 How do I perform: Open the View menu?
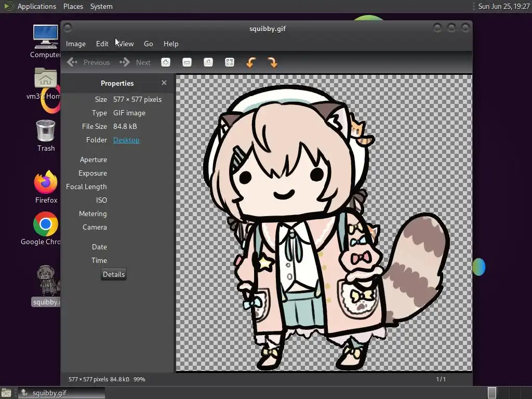coord(126,44)
